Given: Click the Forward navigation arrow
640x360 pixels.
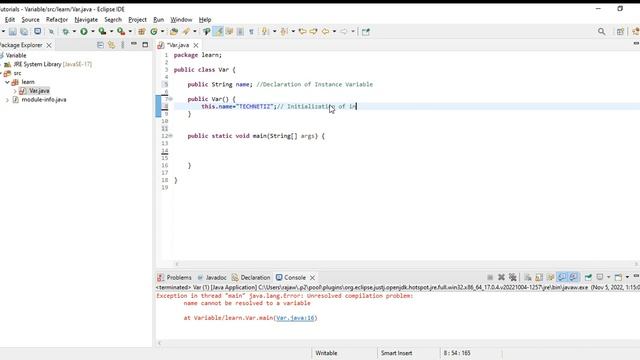Looking at the screenshot, I should pos(344,31).
